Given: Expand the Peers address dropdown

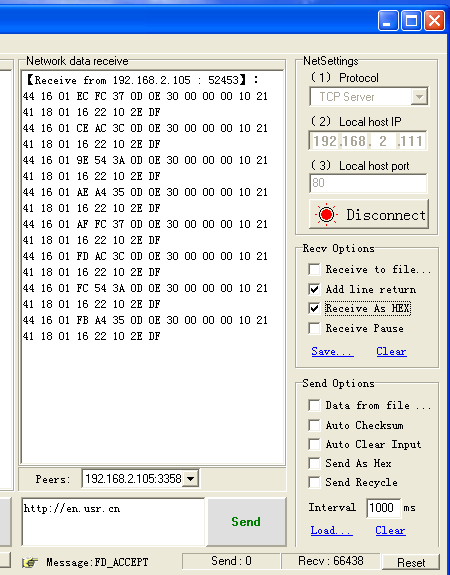Looking at the screenshot, I should [x=190, y=479].
